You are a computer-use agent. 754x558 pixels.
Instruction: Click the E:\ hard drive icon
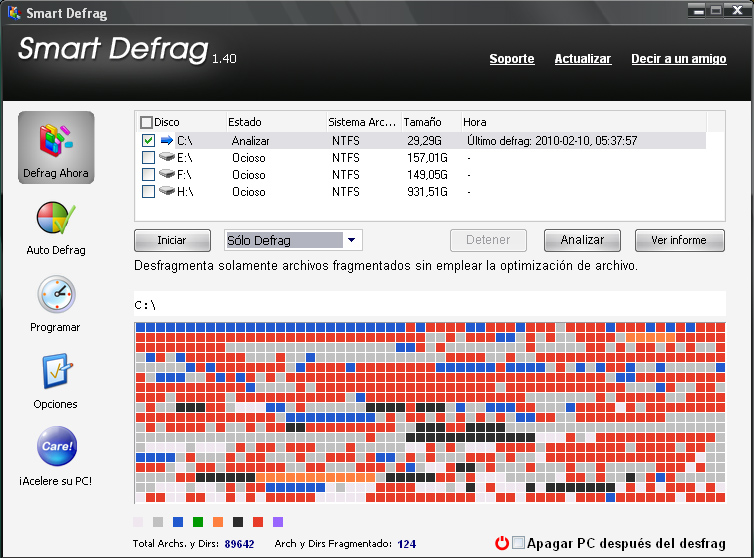(x=167, y=157)
